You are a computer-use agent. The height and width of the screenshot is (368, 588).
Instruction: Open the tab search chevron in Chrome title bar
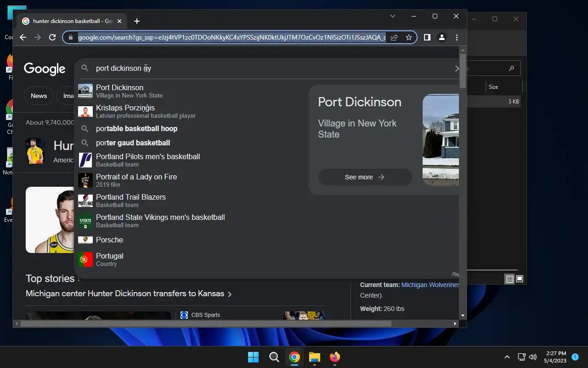point(393,16)
